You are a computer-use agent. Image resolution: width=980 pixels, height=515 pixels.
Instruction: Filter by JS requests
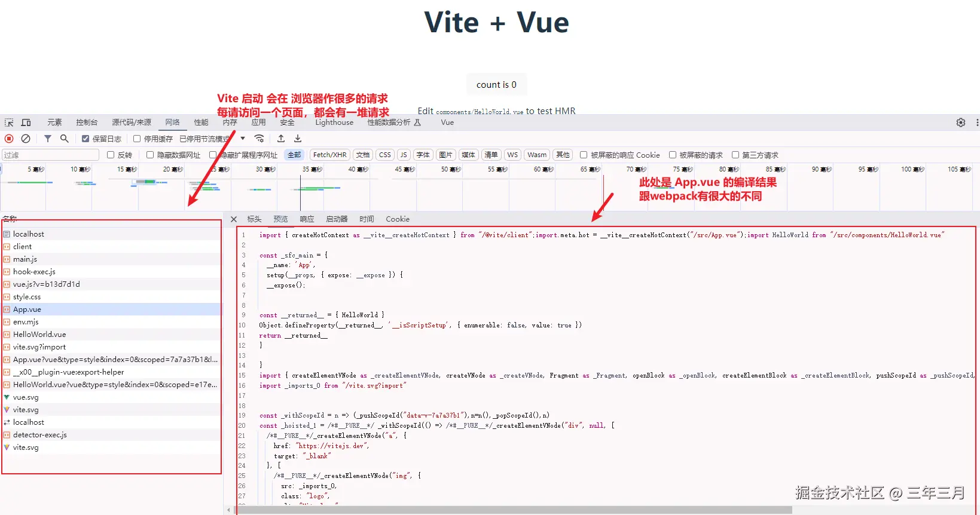click(x=404, y=155)
